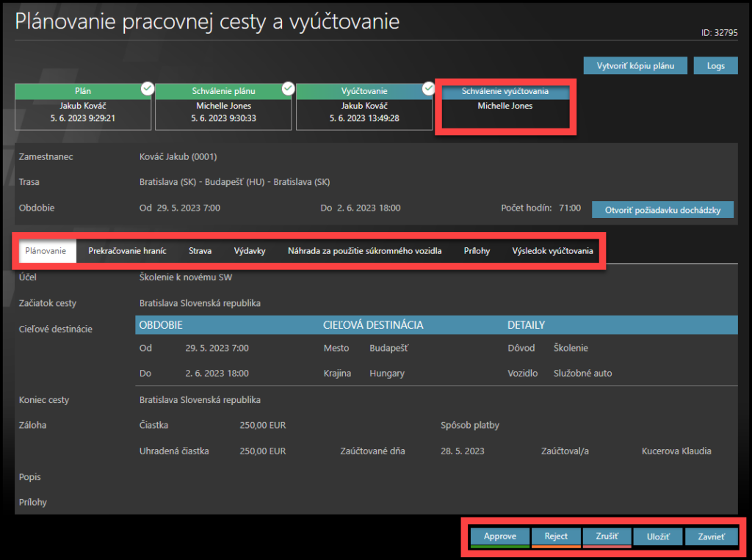Click Vytvoriť kópiu plánu button
752x560 pixels.
coord(636,65)
